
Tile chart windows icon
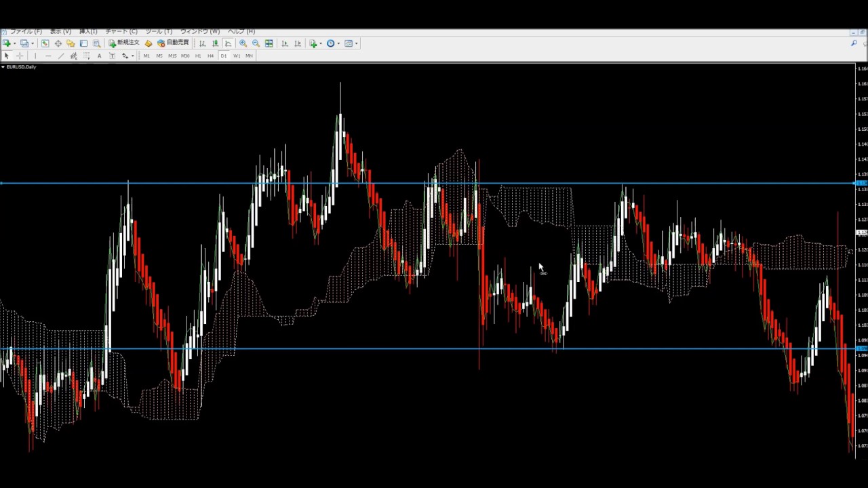point(269,43)
